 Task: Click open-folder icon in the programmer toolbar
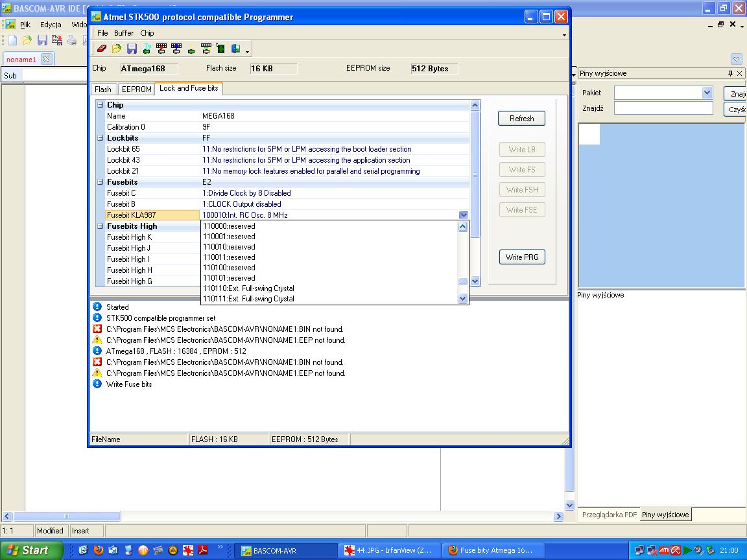117,49
